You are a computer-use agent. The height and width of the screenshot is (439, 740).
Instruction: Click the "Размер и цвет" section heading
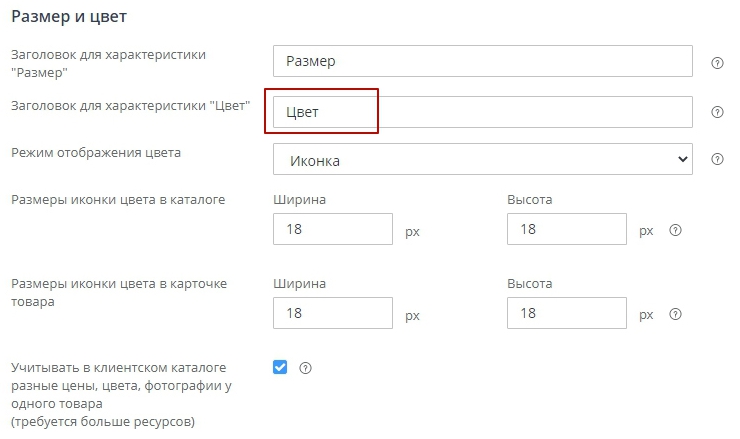click(x=68, y=17)
